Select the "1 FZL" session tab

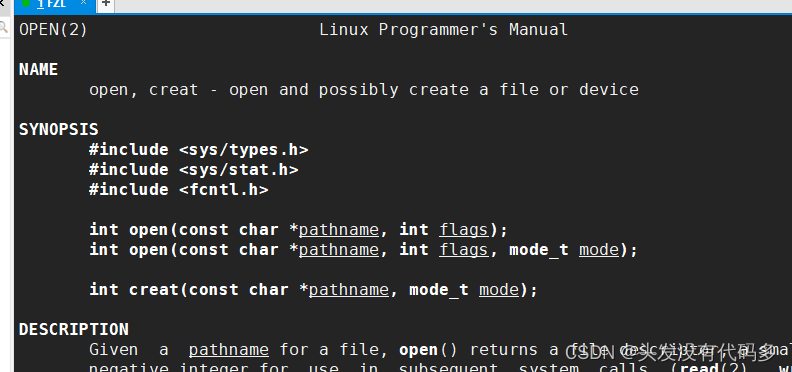point(52,5)
